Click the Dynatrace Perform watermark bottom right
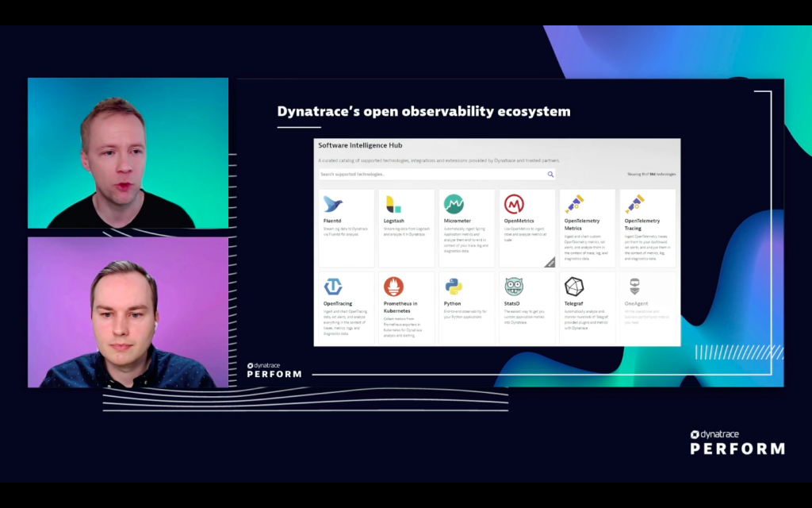Viewport: 812px width, 508px height. coord(737,441)
